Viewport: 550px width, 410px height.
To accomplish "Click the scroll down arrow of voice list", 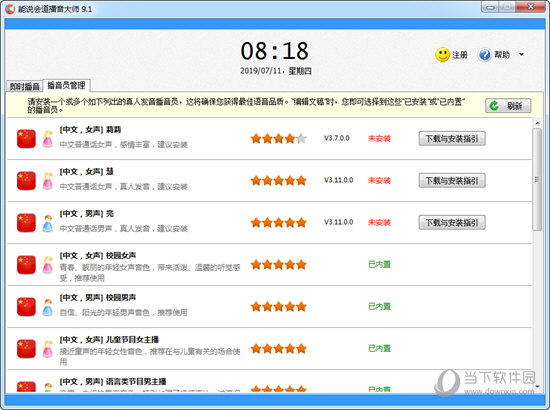I will pyautogui.click(x=537, y=386).
